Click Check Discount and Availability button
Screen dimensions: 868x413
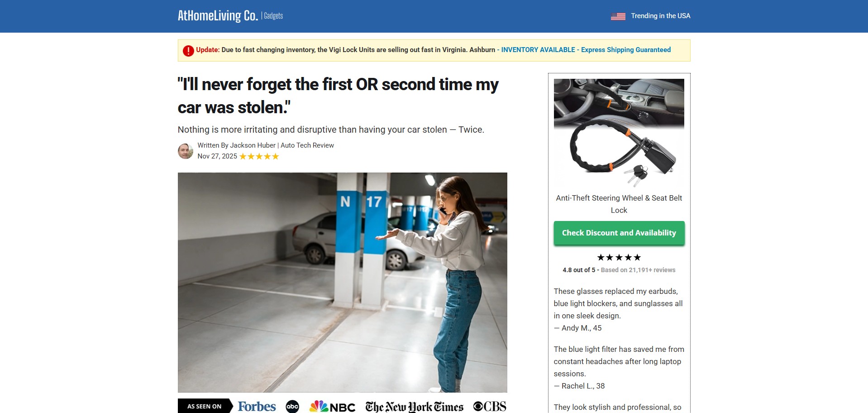[619, 233]
